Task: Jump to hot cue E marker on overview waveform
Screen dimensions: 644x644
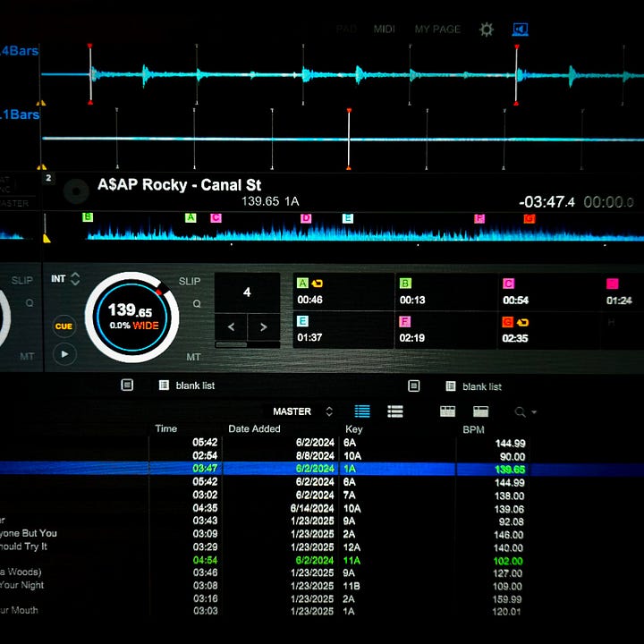Action: (347, 218)
